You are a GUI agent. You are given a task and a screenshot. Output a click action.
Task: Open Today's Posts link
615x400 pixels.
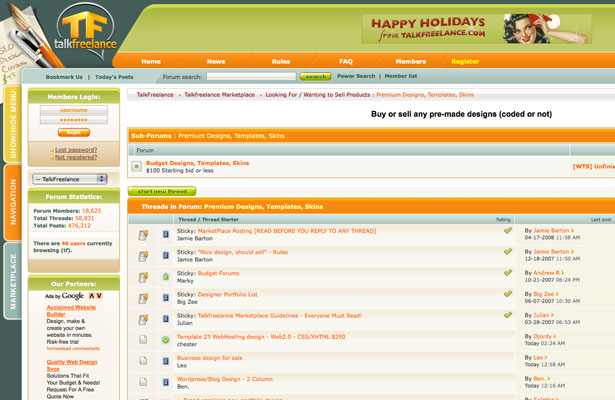[x=114, y=77]
